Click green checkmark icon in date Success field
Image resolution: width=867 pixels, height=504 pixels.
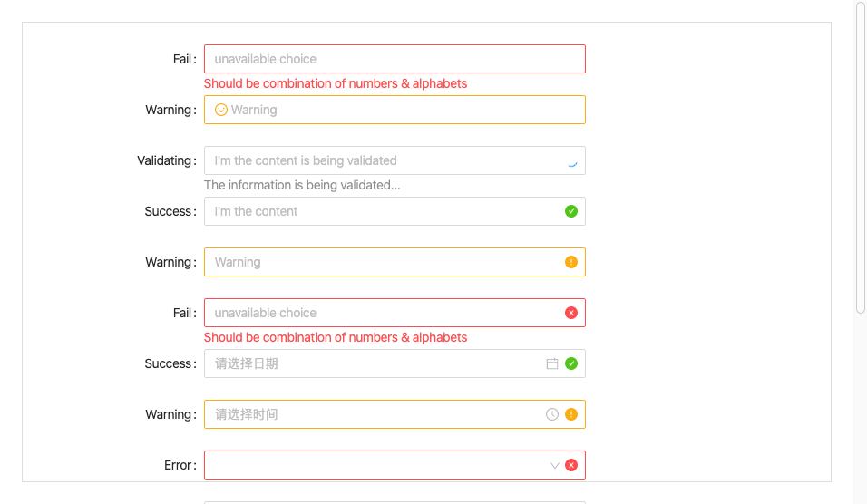[x=571, y=363]
